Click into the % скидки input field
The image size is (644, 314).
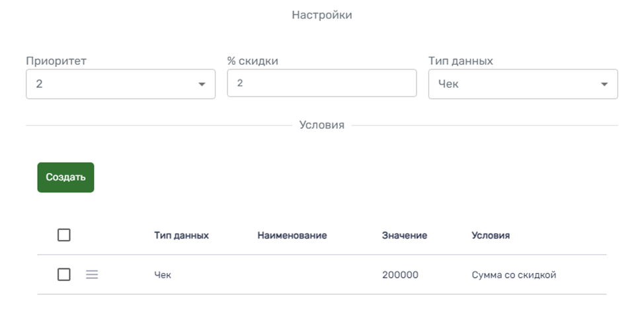(x=321, y=84)
